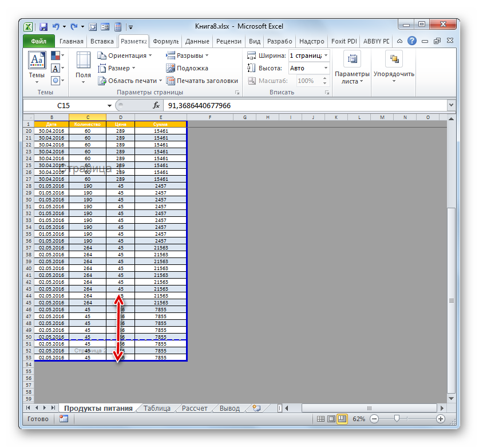This screenshot has height=448, width=479.
Task: Switch to the Формулы tab
Action: [165, 41]
